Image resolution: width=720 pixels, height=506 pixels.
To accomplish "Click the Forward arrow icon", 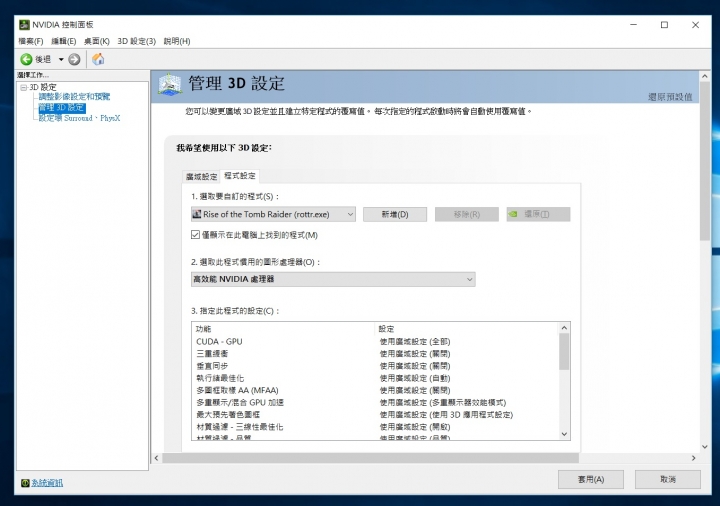I will [x=74, y=59].
